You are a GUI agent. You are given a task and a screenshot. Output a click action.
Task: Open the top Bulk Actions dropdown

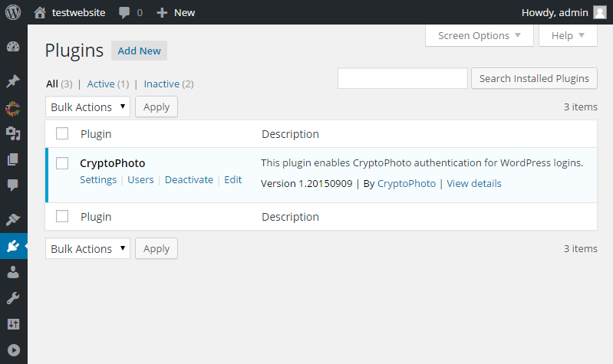pyautogui.click(x=87, y=107)
